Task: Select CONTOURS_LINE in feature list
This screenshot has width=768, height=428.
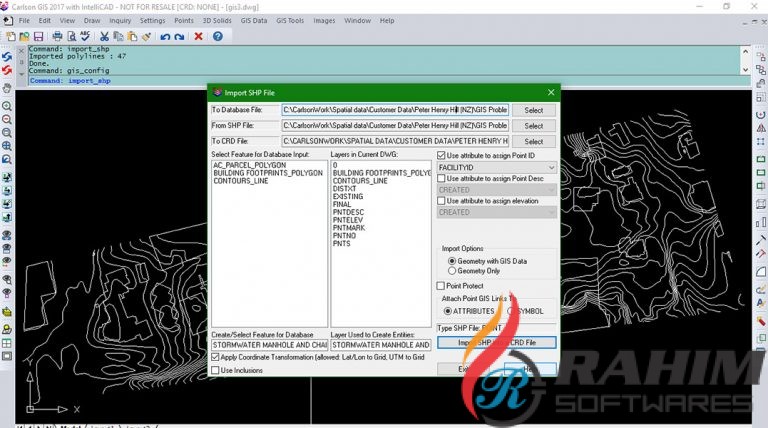Action: click(240, 181)
